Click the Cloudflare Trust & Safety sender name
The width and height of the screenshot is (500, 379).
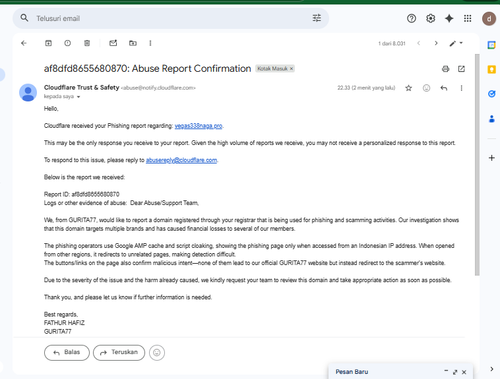81,87
